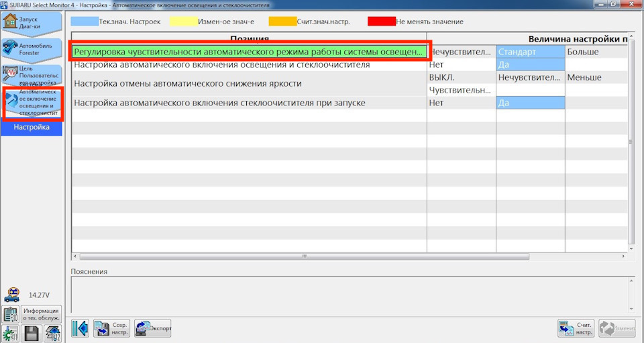644x343 pixels.
Task: Select row Настройка автоматического включения стеклоочистителя при запуске
Action: point(250,103)
